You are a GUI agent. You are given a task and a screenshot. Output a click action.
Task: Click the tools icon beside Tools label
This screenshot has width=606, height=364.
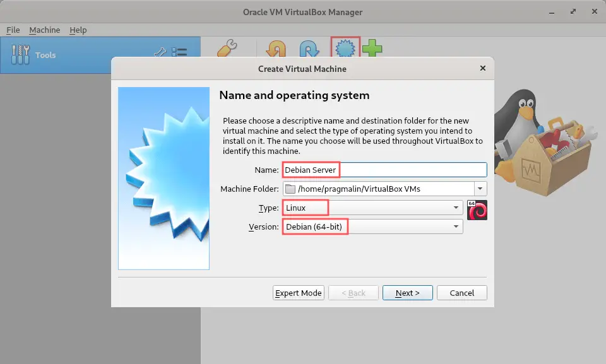(20, 54)
